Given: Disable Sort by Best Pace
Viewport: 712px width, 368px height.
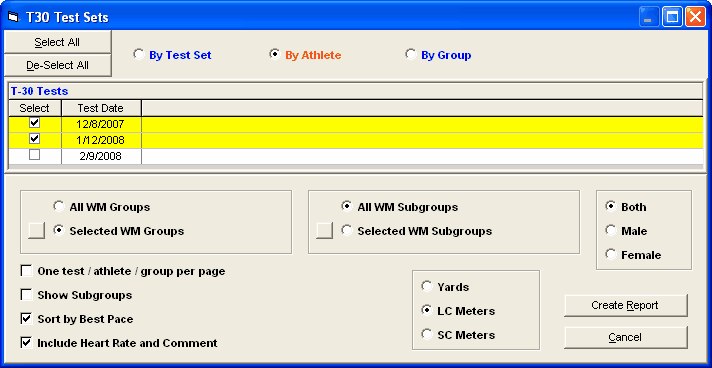Looking at the screenshot, I should coord(26,319).
